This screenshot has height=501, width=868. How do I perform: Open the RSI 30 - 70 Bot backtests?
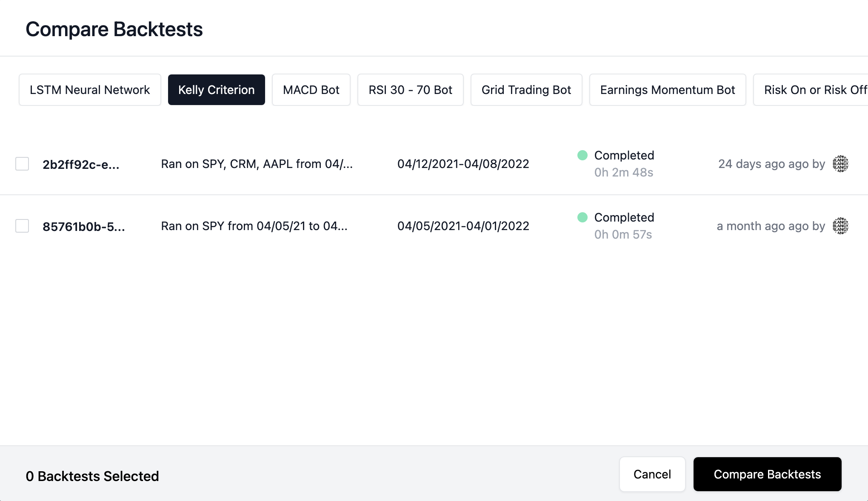tap(410, 90)
